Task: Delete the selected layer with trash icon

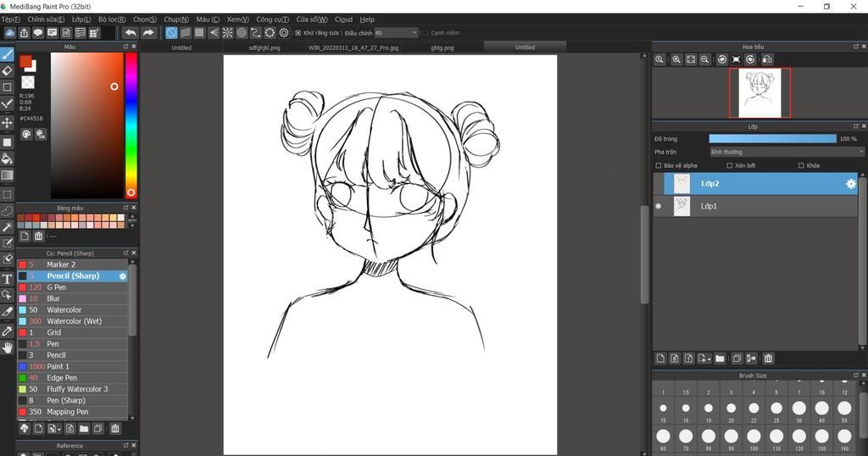Action: click(x=768, y=359)
